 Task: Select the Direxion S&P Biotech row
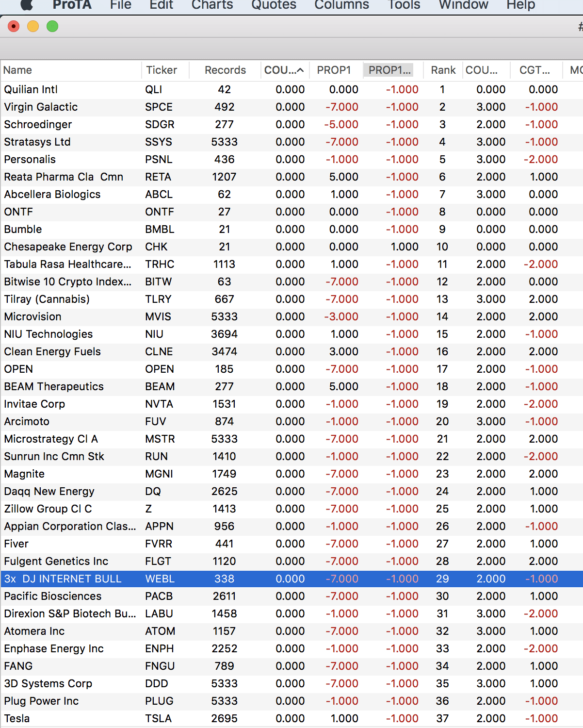tap(291, 614)
